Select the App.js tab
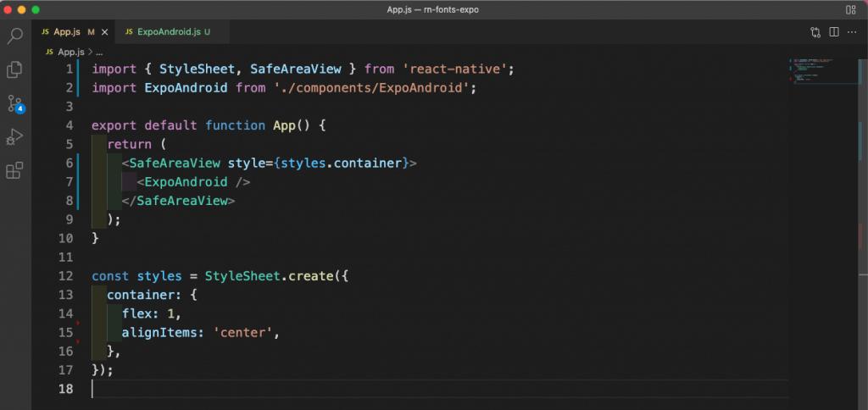Image resolution: width=868 pixels, height=410 pixels. pos(66,32)
